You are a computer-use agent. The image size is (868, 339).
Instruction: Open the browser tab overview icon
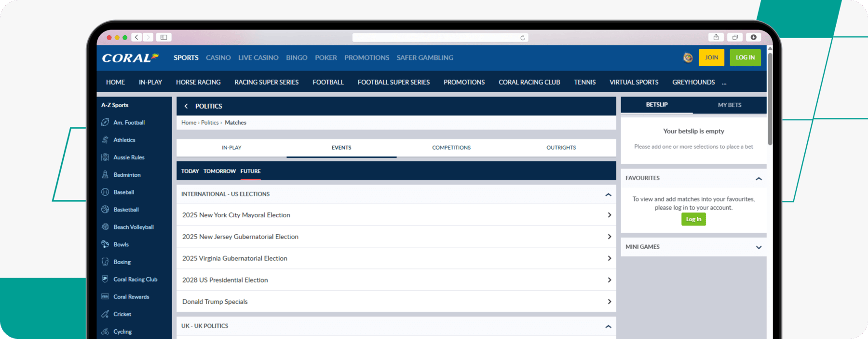coord(735,37)
